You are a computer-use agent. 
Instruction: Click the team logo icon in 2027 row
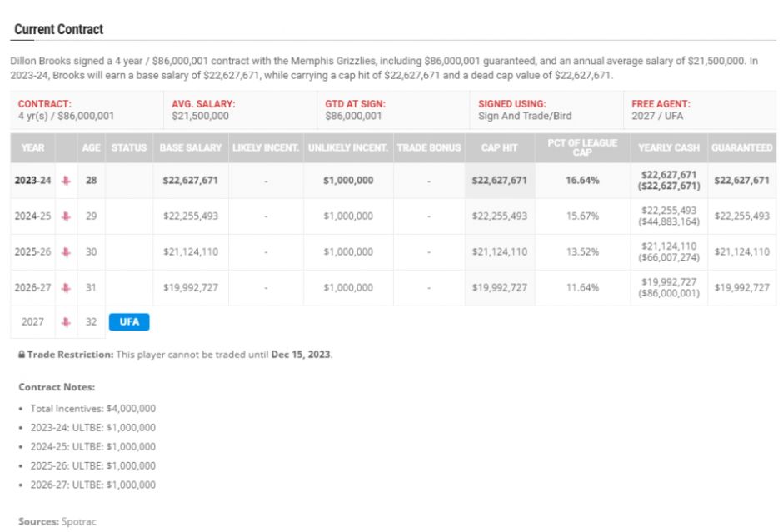66,322
